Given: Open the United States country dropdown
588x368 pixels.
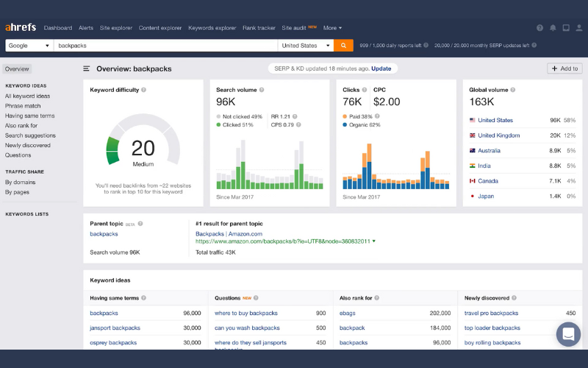Looking at the screenshot, I should [x=306, y=46].
